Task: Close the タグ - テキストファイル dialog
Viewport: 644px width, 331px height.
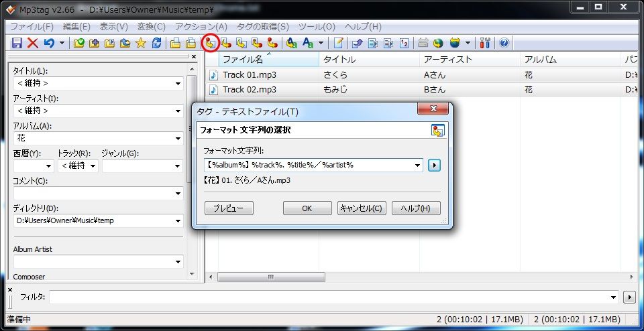Action: click(433, 109)
